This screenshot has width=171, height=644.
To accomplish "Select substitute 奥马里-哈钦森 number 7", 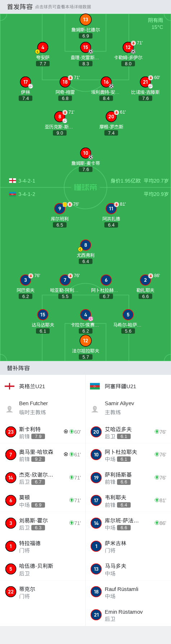I will click(x=43, y=455).
